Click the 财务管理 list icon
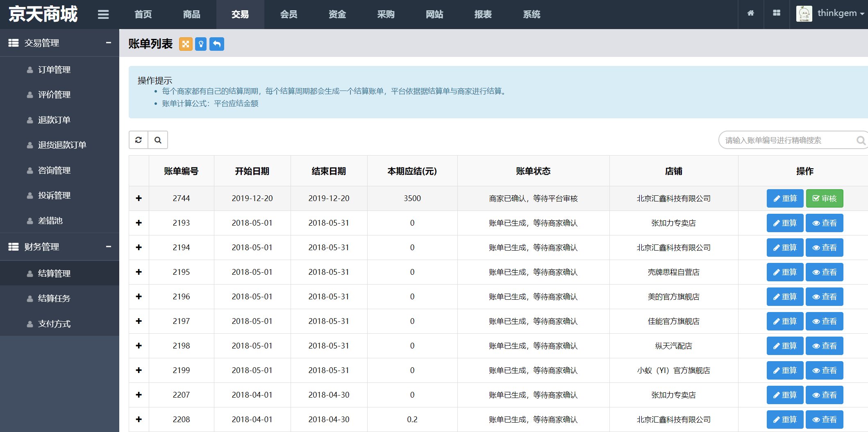 coord(14,247)
